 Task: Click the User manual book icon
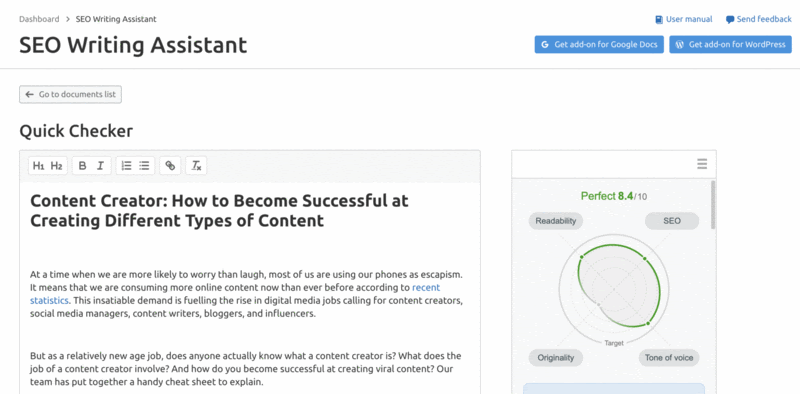pos(659,19)
